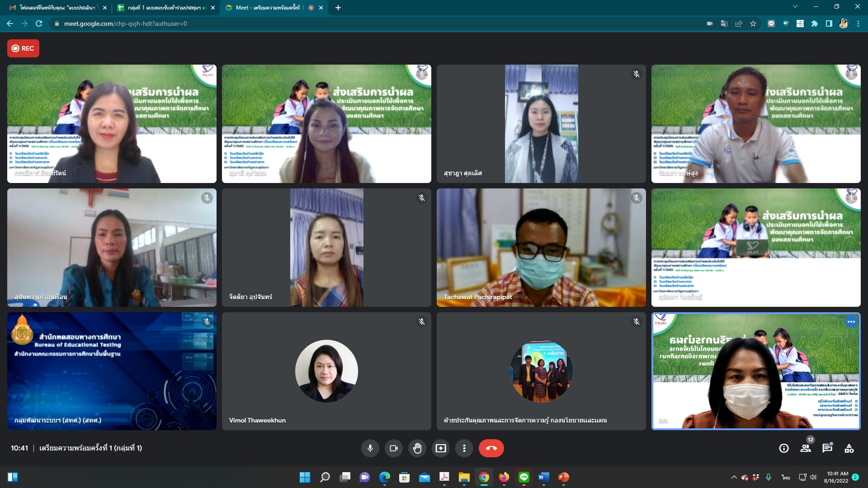Open the Activities shapes icon
This screenshot has width=868, height=488.
click(x=849, y=448)
